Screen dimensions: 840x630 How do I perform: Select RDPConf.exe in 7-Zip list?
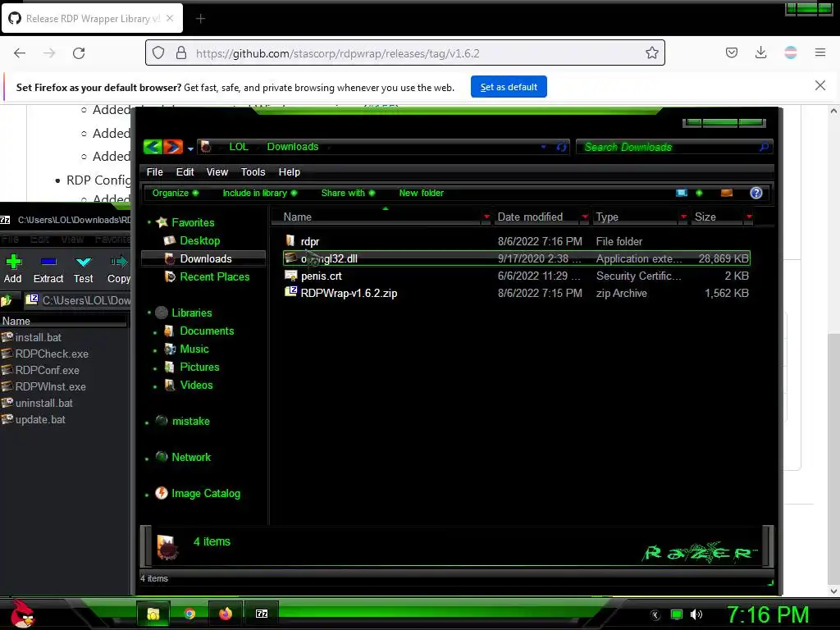[47, 370]
